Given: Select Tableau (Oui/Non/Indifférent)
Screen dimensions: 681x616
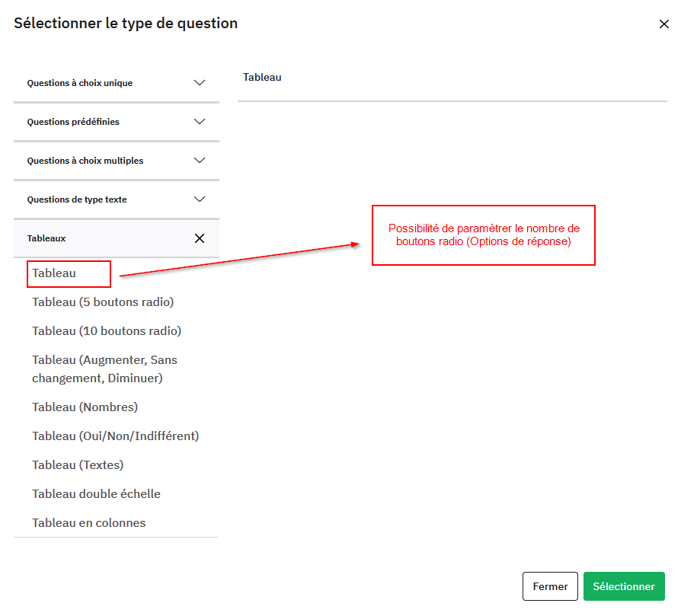Looking at the screenshot, I should pyautogui.click(x=115, y=436).
